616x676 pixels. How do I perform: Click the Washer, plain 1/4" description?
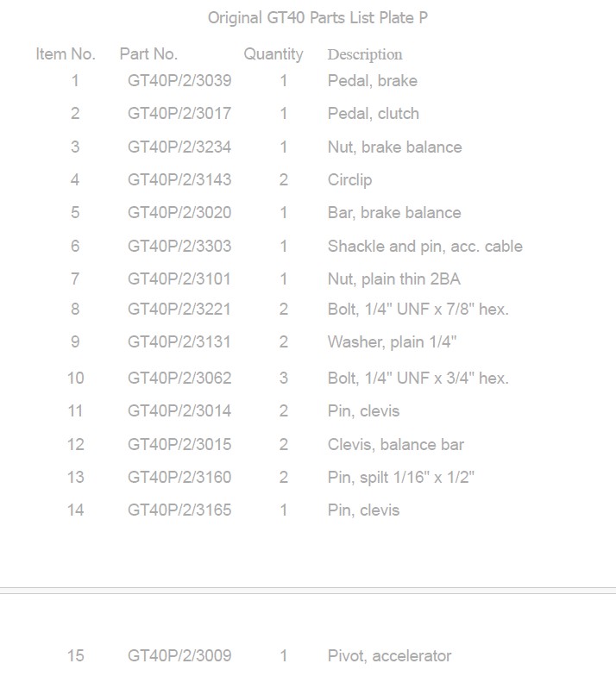[392, 342]
